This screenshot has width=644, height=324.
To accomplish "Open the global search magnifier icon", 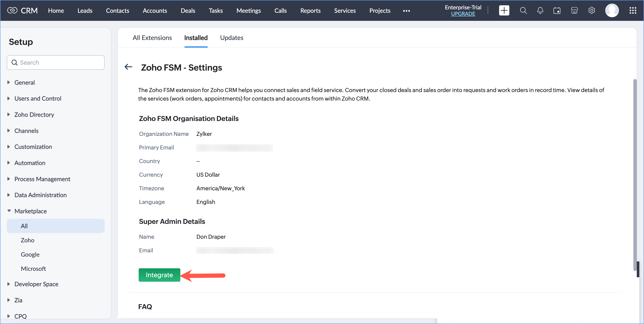I will (523, 10).
